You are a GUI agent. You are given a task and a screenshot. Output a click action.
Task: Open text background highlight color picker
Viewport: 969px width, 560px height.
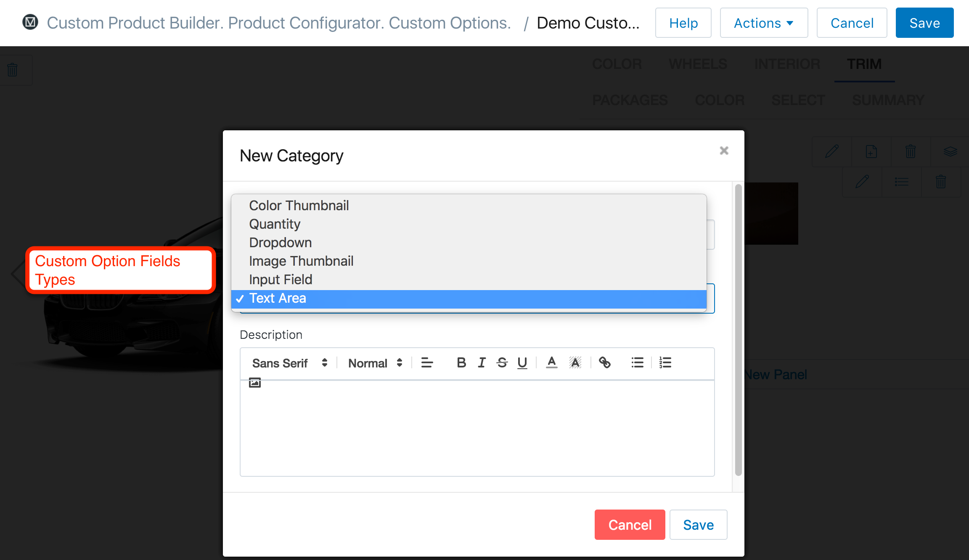coord(575,362)
